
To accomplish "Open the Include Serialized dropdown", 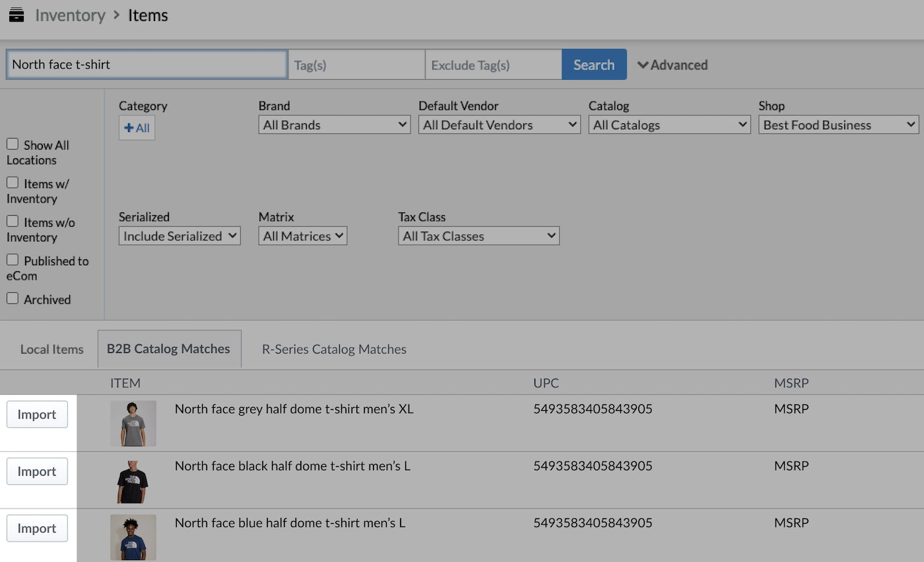I will click(x=180, y=236).
